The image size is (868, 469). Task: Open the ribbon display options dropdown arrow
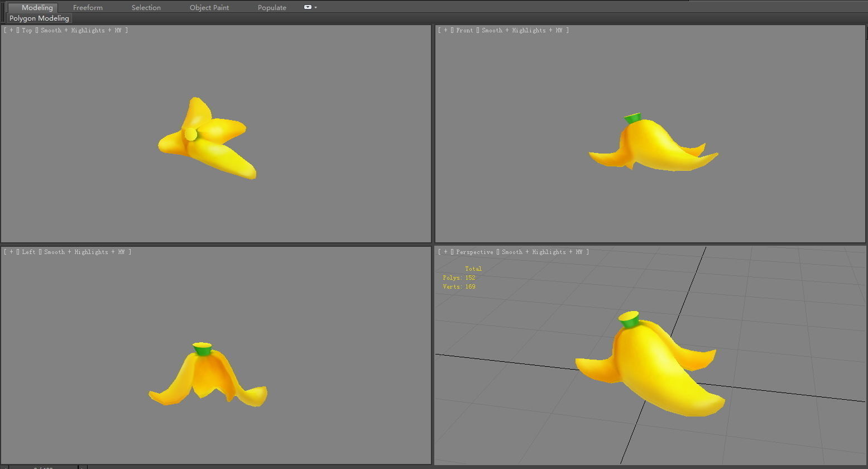(x=316, y=7)
